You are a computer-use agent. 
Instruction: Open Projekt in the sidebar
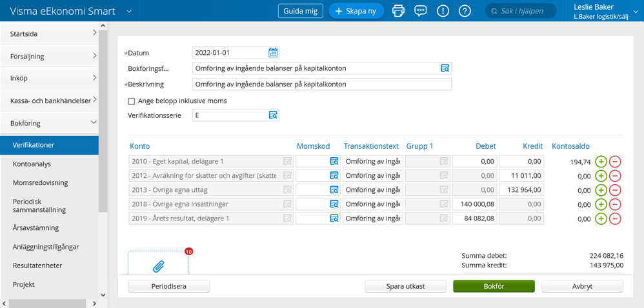[x=24, y=284]
